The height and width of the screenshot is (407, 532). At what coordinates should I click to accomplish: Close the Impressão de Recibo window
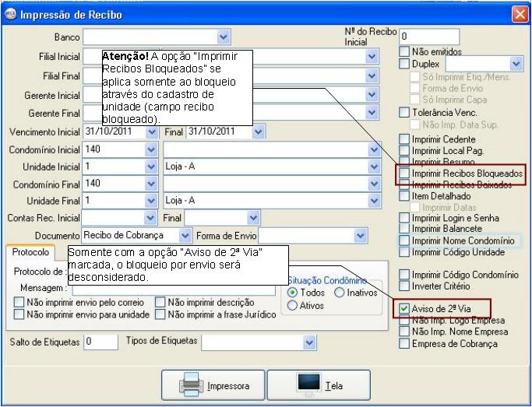(520, 13)
